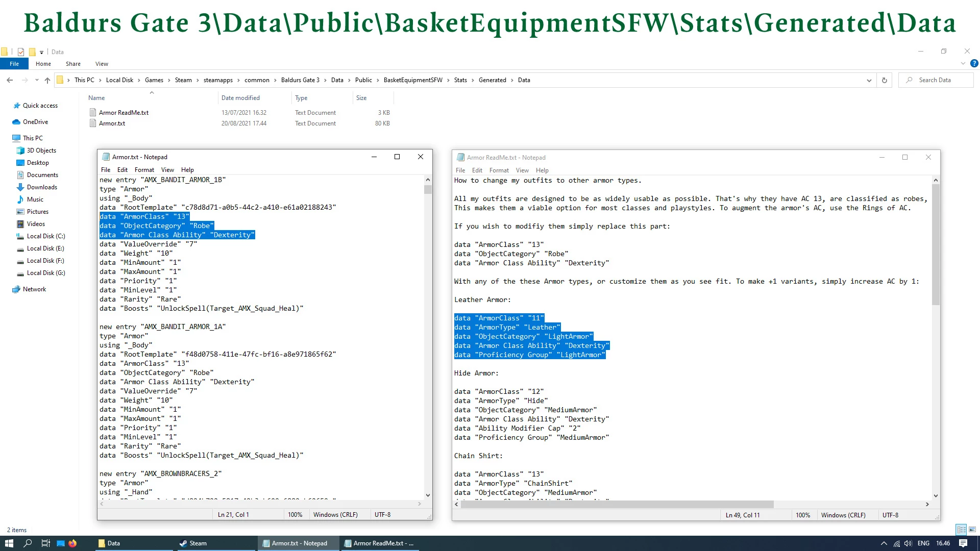The image size is (980, 551).
Task: Open Explorer Home ribbon tab
Action: pyautogui.click(x=43, y=64)
